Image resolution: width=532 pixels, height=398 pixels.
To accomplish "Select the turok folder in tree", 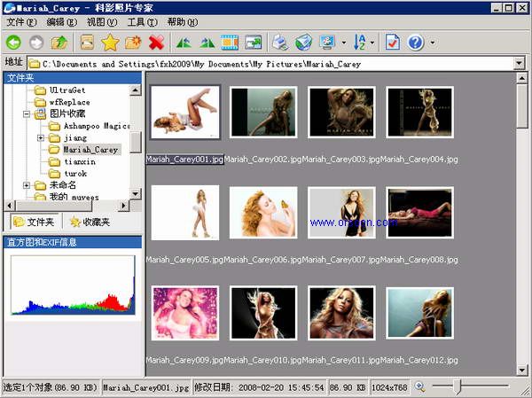I will (x=75, y=174).
